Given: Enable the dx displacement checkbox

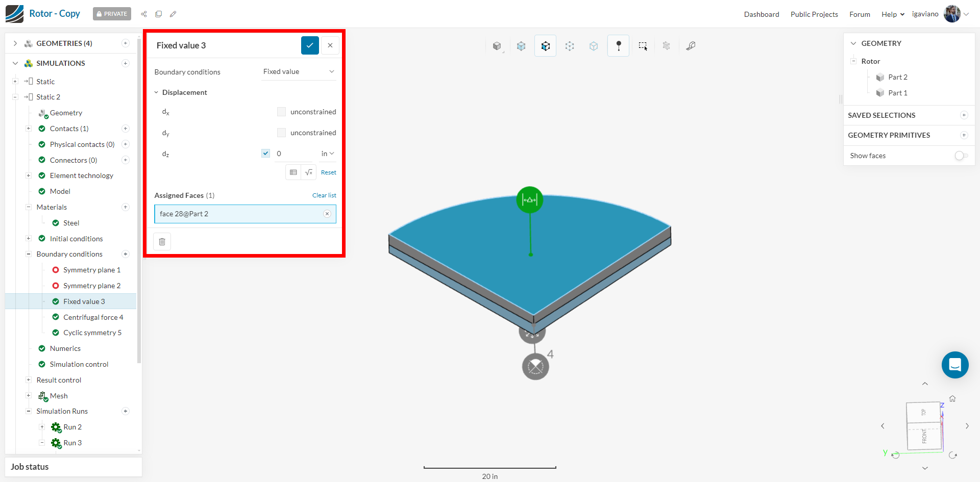Looking at the screenshot, I should 281,112.
